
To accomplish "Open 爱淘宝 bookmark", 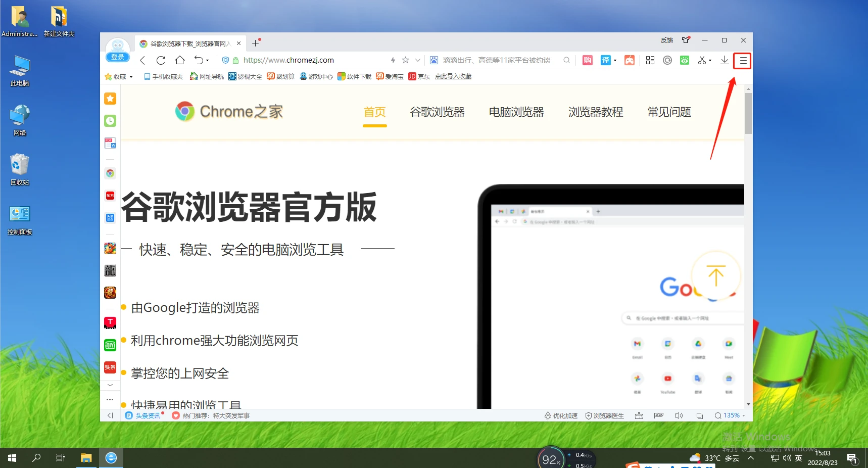I will point(390,77).
